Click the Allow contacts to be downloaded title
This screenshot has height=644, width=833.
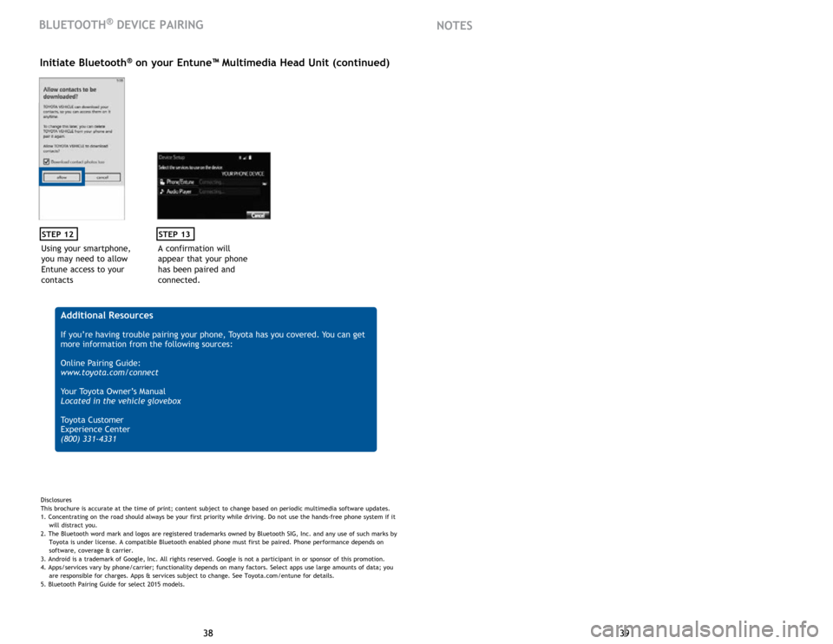pos(69,93)
